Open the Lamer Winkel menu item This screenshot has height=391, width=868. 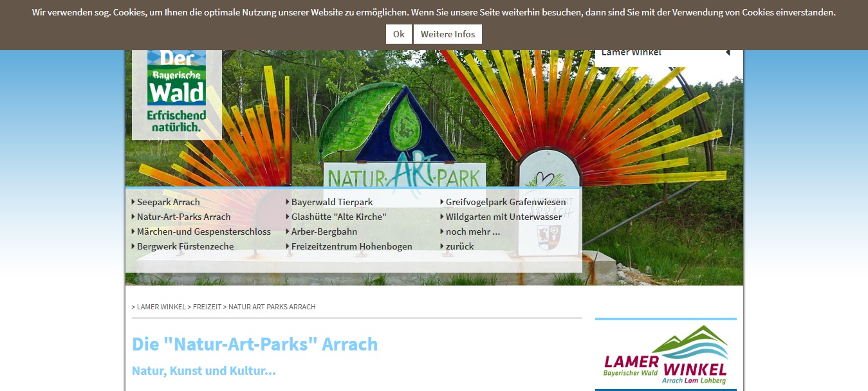631,53
